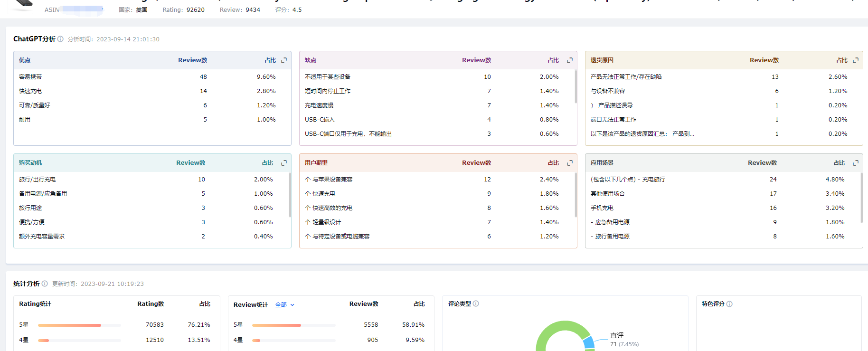
Task: Select the 与设备不兼容 row
Action: (724, 91)
